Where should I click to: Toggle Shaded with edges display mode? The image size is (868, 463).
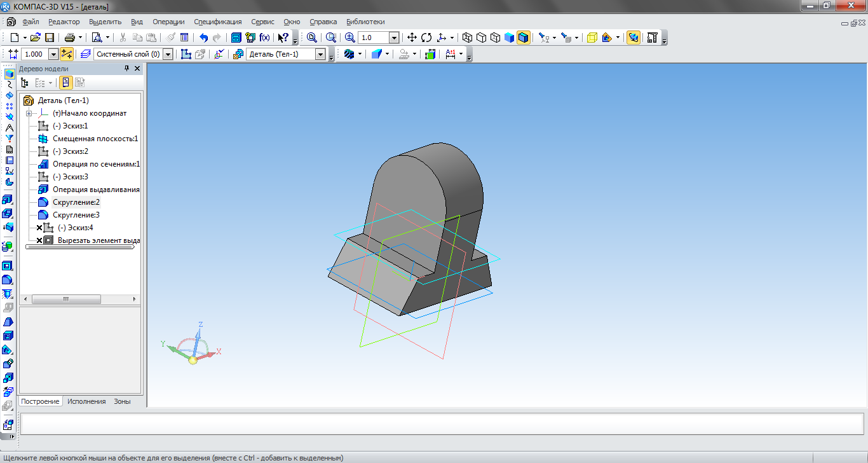click(x=523, y=38)
